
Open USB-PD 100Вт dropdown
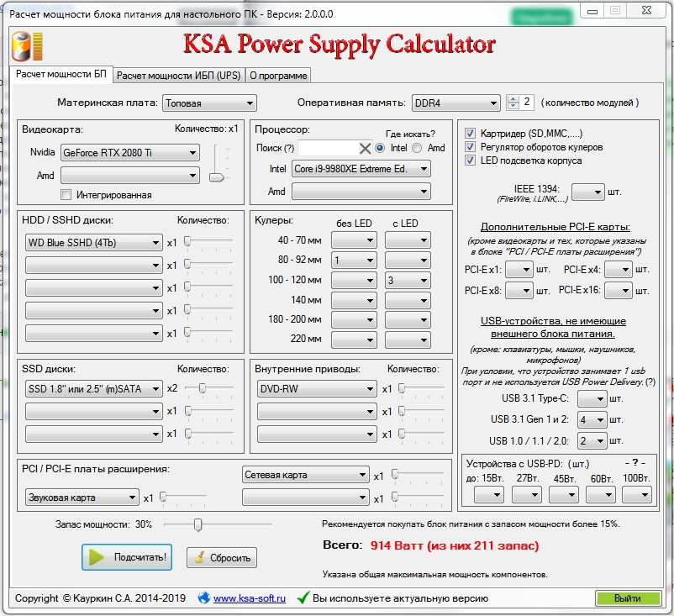point(637,495)
